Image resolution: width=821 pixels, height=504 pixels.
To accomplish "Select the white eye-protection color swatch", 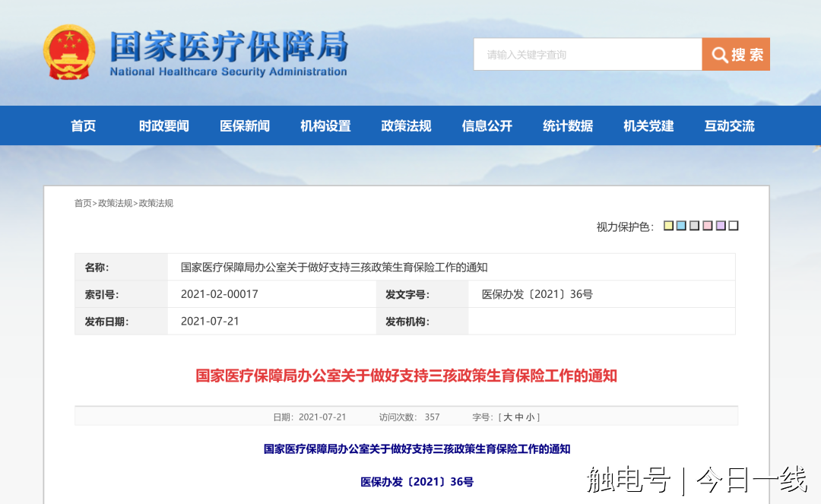I will 734,226.
